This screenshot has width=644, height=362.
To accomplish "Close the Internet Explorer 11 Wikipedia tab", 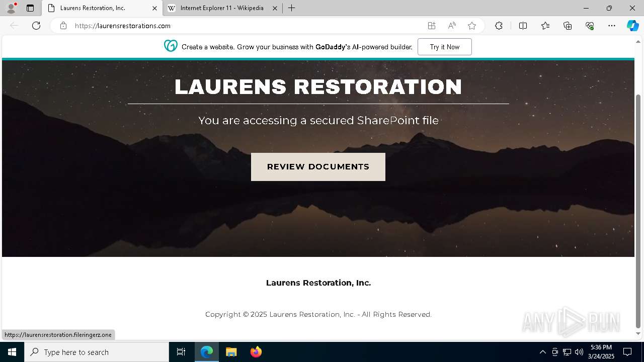I will coord(275,8).
